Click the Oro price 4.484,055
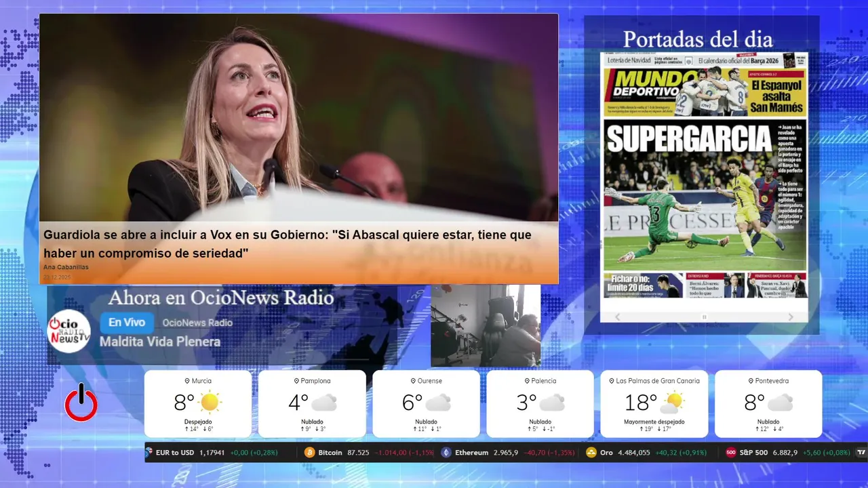This screenshot has height=488, width=868. coord(634,452)
